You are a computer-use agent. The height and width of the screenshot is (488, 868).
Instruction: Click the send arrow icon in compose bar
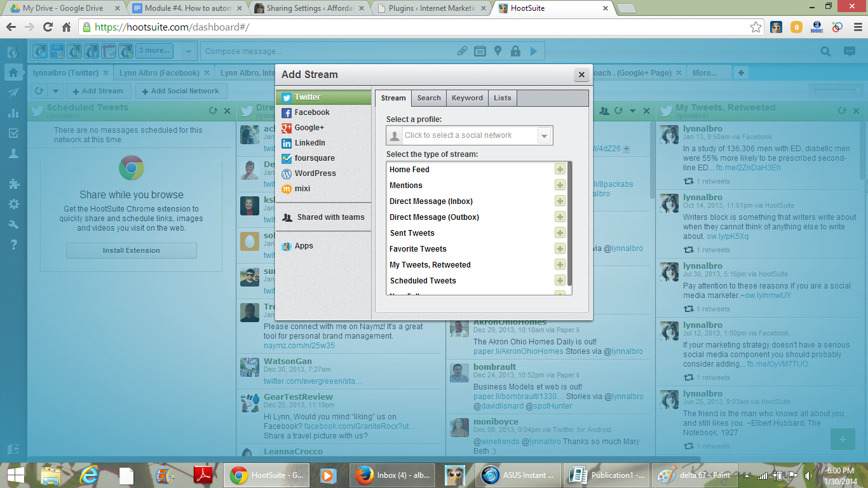(533, 51)
